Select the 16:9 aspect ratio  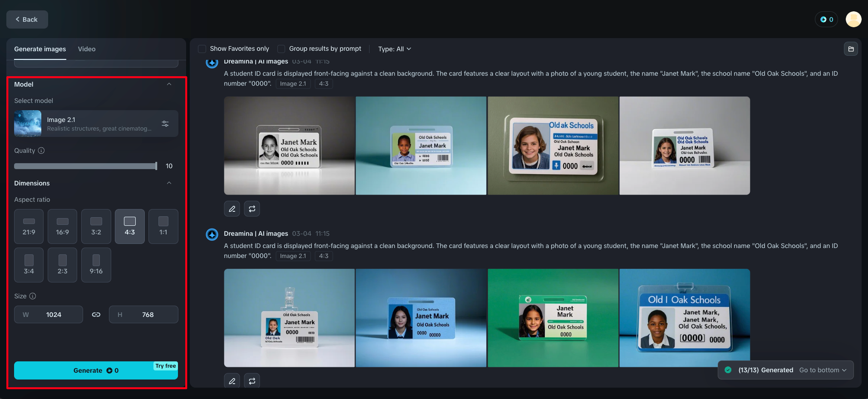(x=63, y=227)
